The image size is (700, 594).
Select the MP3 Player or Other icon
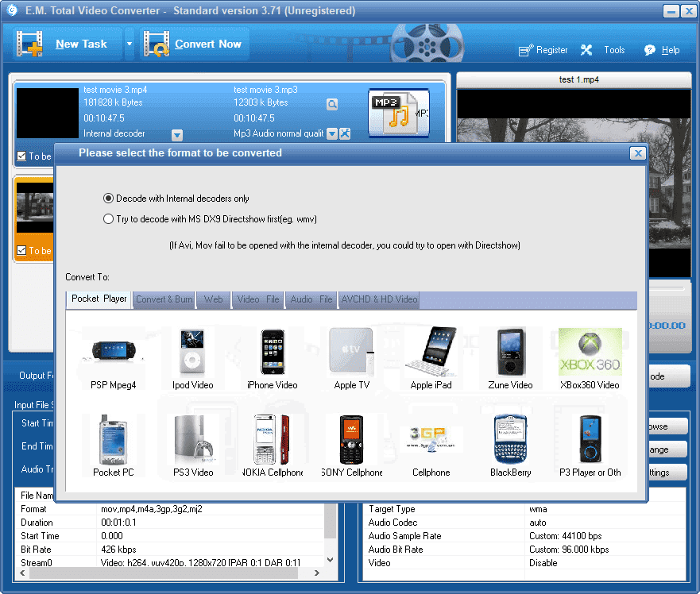[590, 440]
